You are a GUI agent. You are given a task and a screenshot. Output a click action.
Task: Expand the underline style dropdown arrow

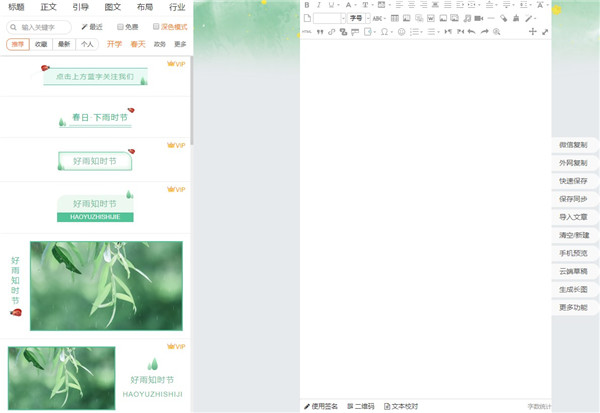coord(338,5)
